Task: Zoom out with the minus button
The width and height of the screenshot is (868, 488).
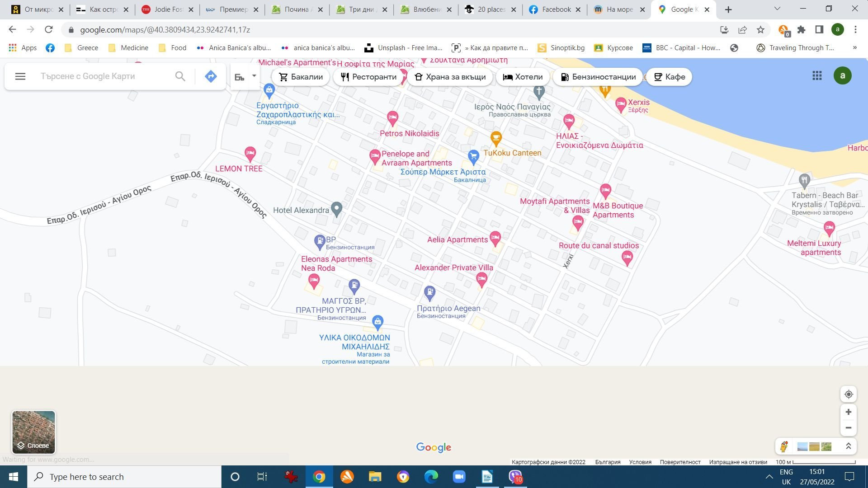Action: (849, 428)
